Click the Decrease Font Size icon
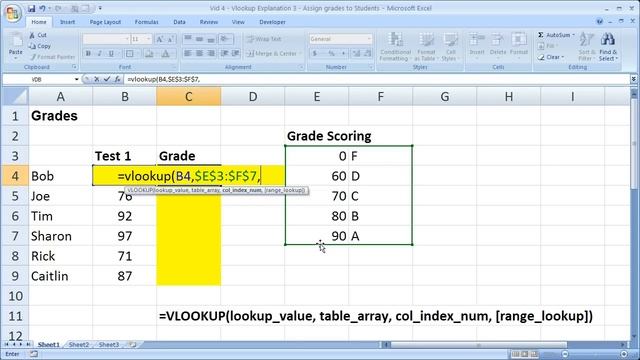The width and height of the screenshot is (640, 360). click(x=170, y=39)
